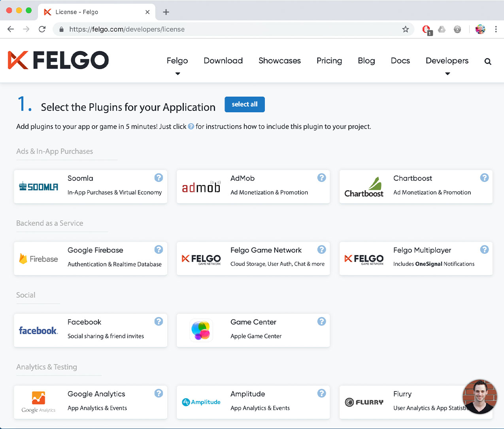504x429 pixels.
Task: Click the Chrome profile avatar
Action: coord(480,29)
